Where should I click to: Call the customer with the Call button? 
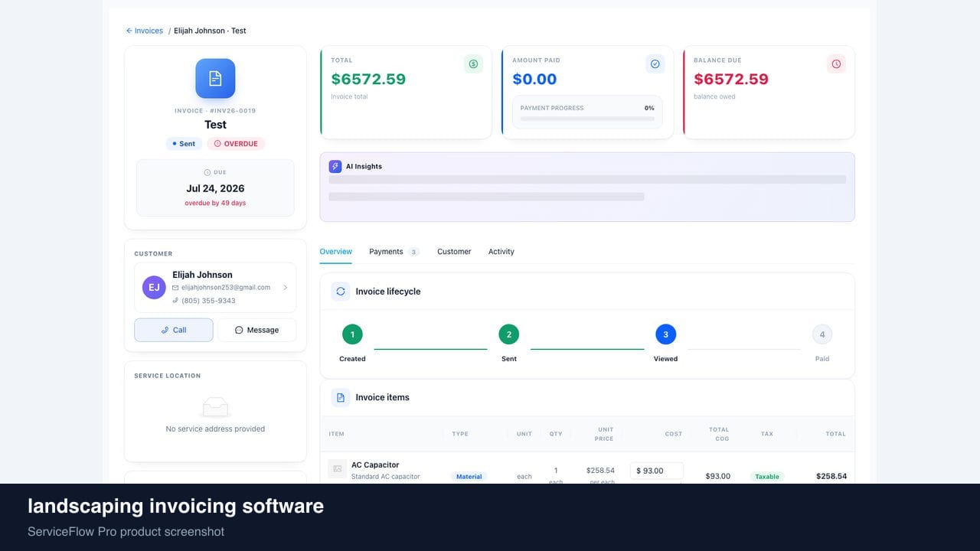coord(174,330)
